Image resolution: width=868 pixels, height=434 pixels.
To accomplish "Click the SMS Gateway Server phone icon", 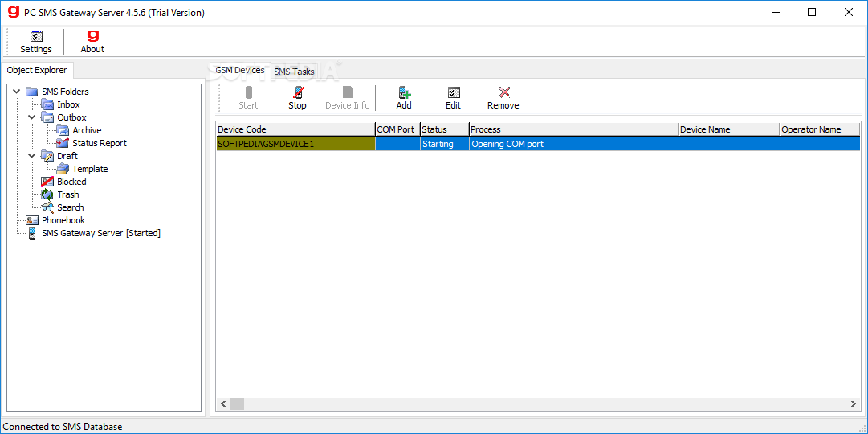I will point(33,233).
